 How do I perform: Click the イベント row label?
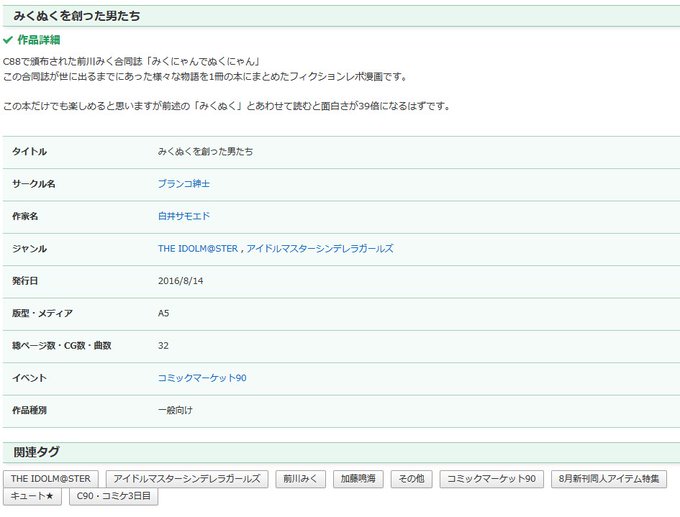coord(29,378)
